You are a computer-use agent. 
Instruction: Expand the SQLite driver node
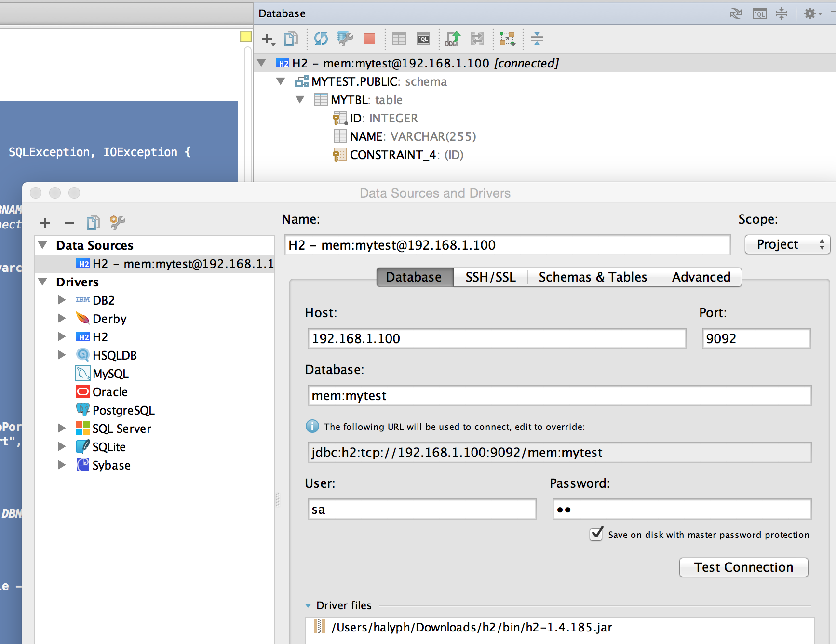[x=62, y=446]
